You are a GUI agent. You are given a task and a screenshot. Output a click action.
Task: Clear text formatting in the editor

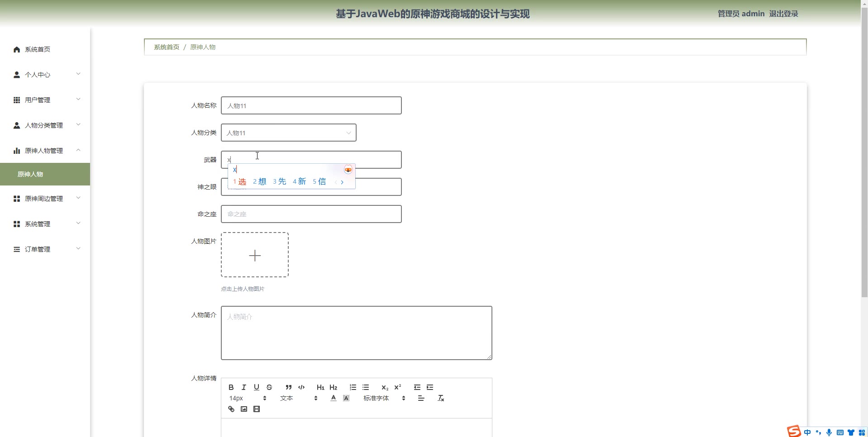(x=441, y=398)
